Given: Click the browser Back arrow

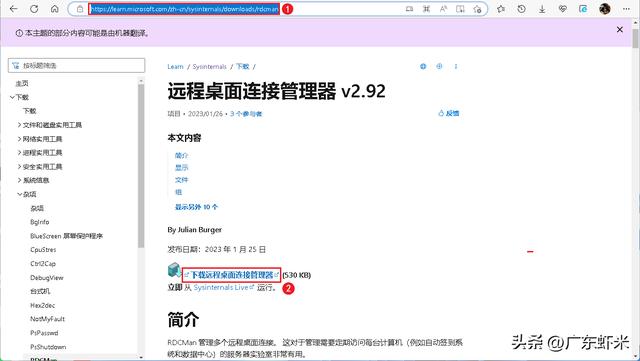Looking at the screenshot, I should pyautogui.click(x=13, y=9).
